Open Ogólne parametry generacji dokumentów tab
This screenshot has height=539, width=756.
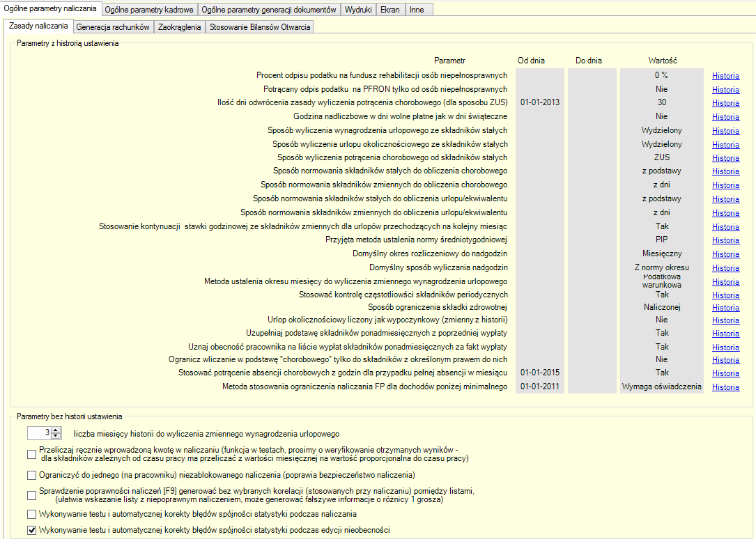(x=268, y=10)
